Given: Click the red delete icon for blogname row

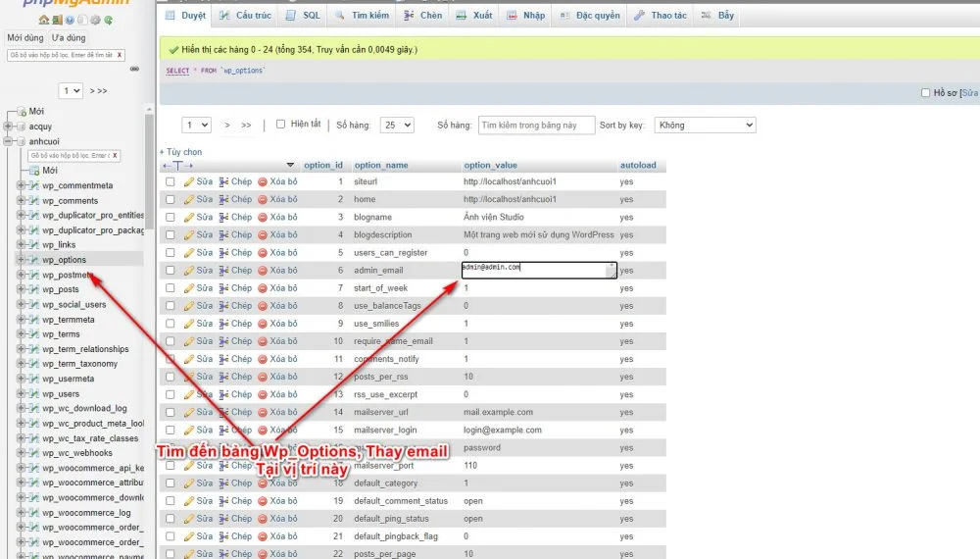Looking at the screenshot, I should pyautogui.click(x=263, y=218).
